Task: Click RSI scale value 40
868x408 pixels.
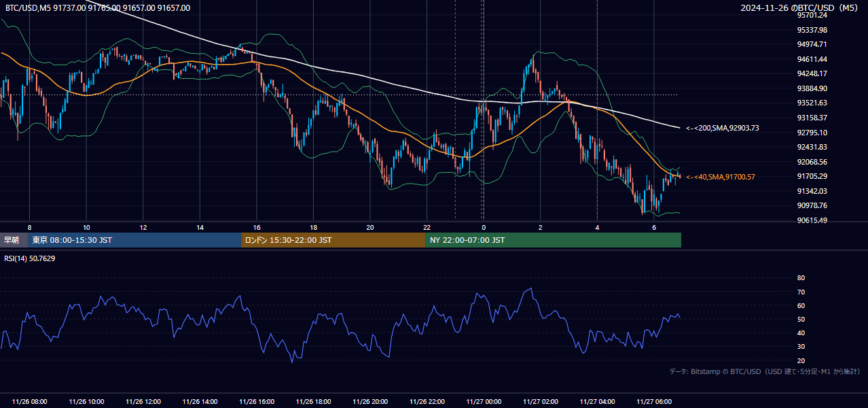Action: point(801,333)
